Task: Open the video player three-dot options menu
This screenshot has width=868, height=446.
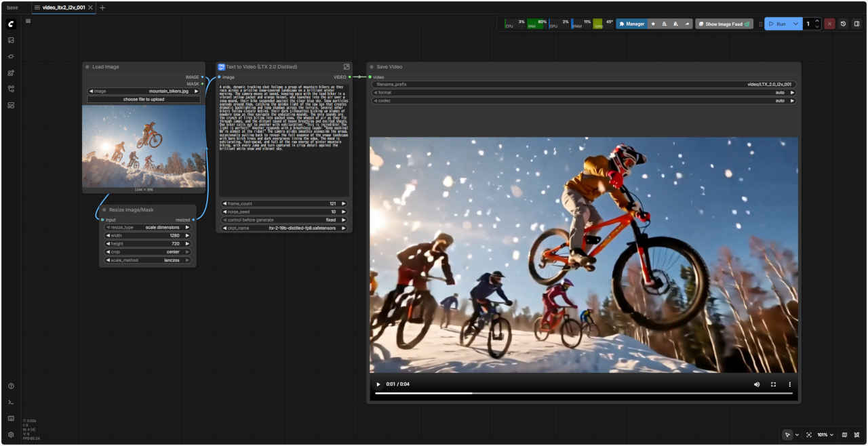Action: point(789,384)
